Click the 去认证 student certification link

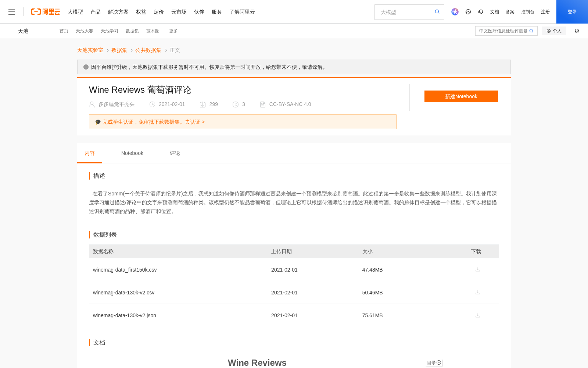pyautogui.click(x=195, y=122)
